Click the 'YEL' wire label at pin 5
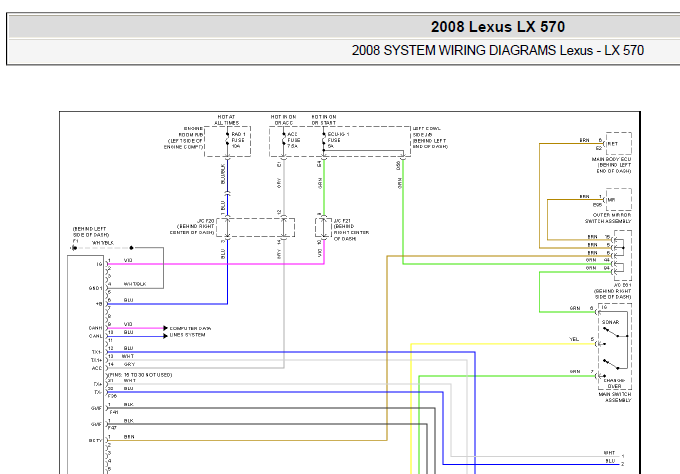Screen dimensions: 680x474 [x=574, y=339]
